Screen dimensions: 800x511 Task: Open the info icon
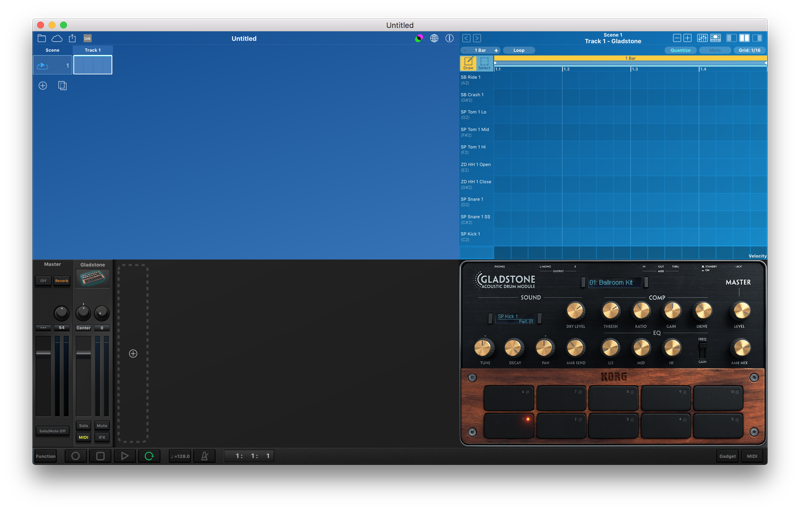coord(449,38)
